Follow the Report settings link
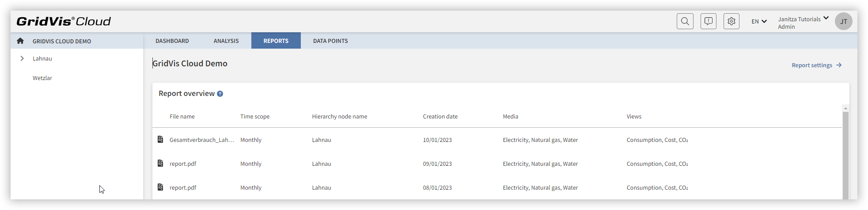868x210 pixels. [816, 65]
